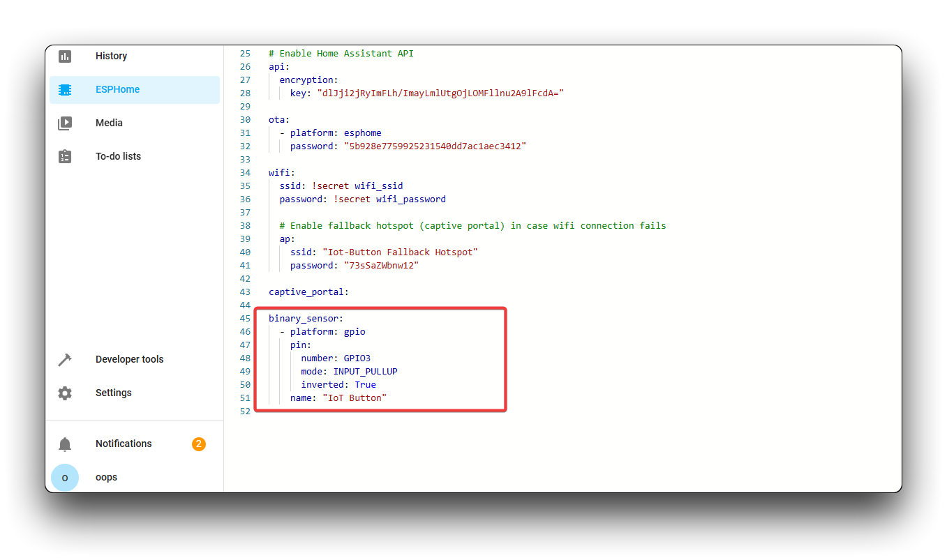This screenshot has width=947, height=560.
Task: Open the user avatar labeled o
Action: point(65,478)
